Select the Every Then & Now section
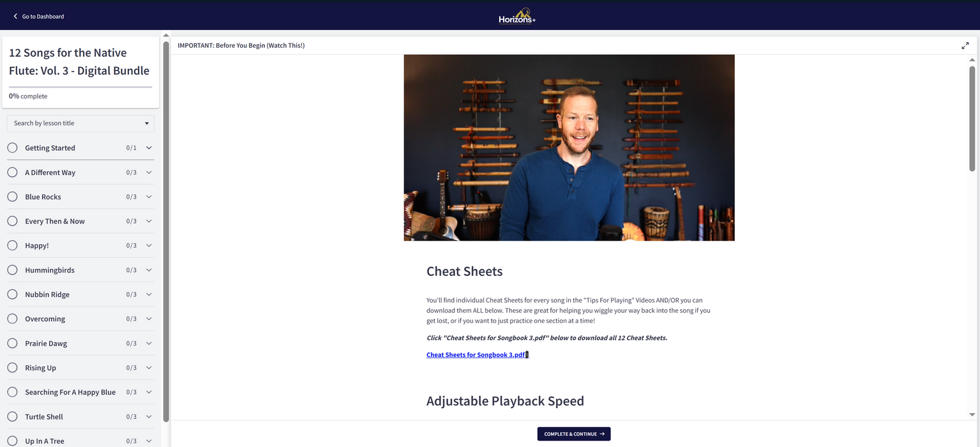 pos(80,221)
